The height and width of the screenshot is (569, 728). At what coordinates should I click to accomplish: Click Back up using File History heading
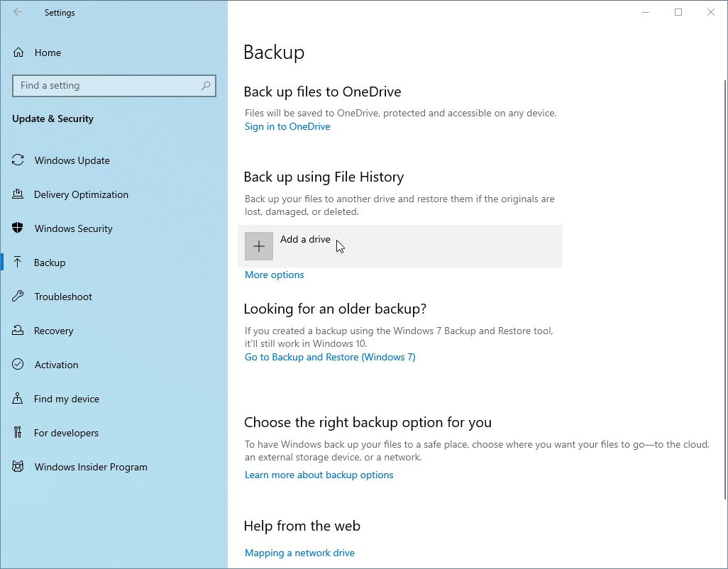click(x=324, y=177)
